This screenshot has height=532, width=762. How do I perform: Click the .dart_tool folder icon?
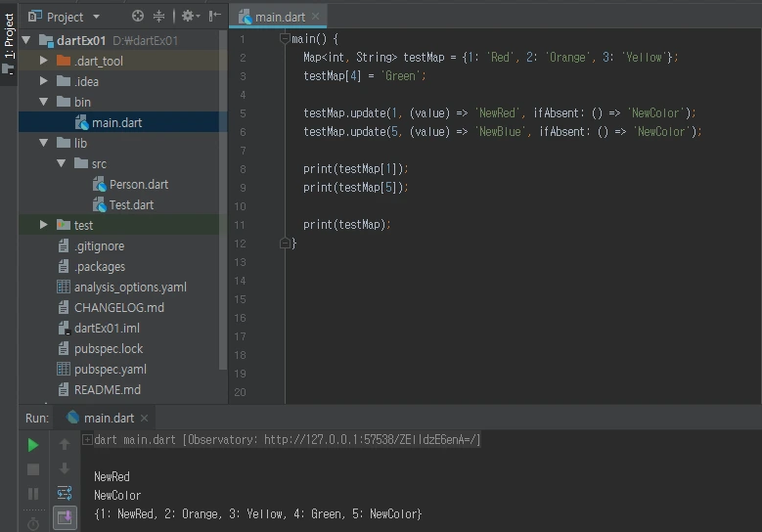tap(64, 61)
